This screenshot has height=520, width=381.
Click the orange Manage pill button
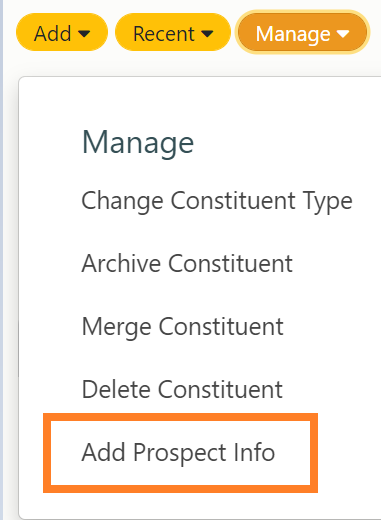point(302,32)
